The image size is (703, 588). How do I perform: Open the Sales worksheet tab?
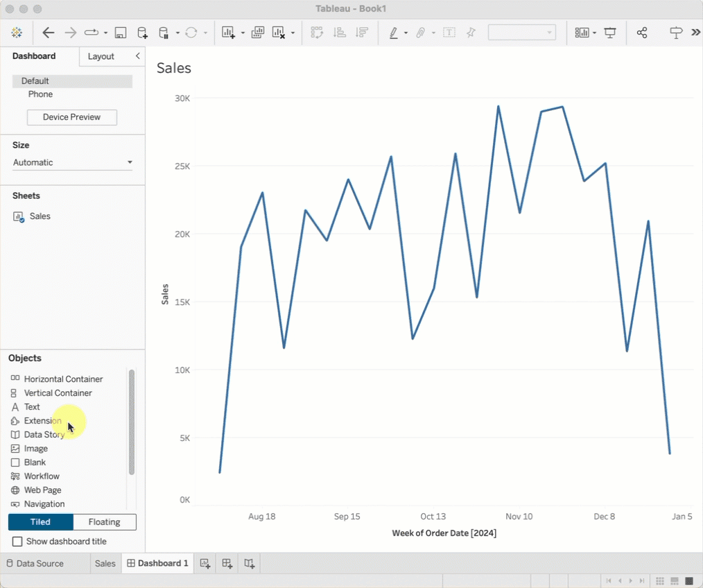point(105,563)
